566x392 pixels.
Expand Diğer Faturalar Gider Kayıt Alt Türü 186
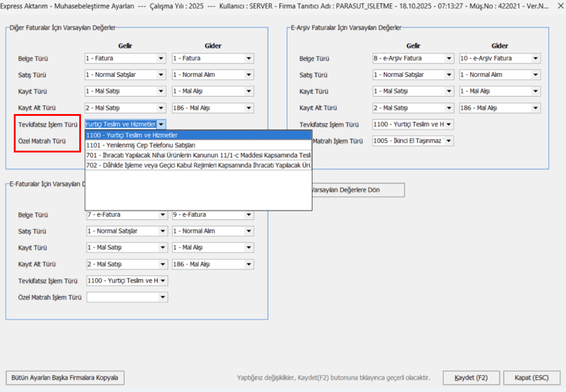213,108
